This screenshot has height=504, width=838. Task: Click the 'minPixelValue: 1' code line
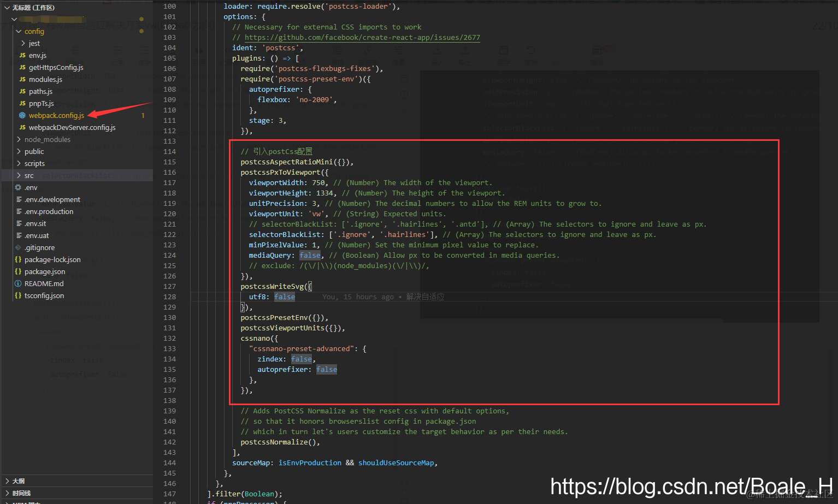pos(394,245)
